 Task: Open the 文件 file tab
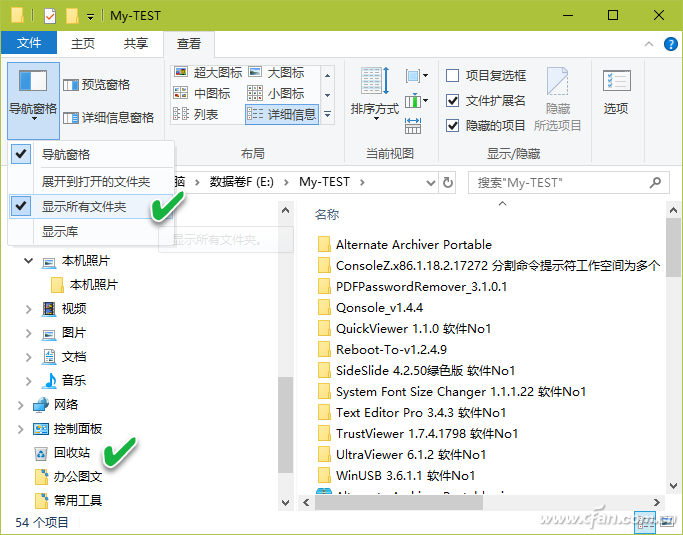[29, 43]
